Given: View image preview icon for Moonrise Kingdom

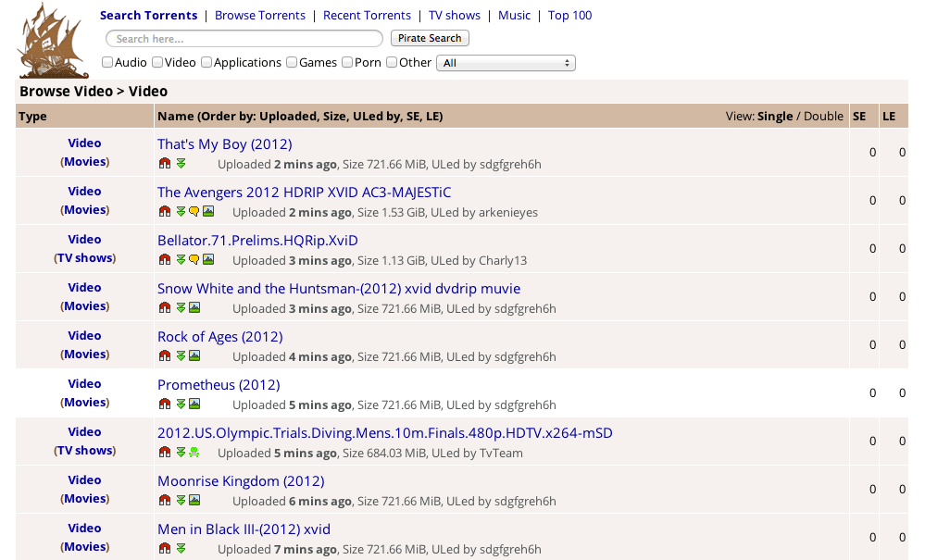Looking at the screenshot, I should [x=194, y=500].
